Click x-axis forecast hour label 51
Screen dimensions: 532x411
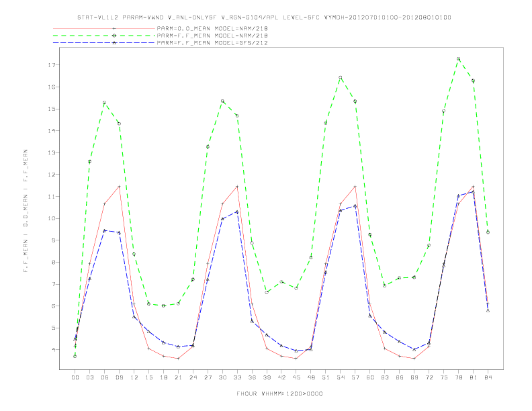(326, 377)
